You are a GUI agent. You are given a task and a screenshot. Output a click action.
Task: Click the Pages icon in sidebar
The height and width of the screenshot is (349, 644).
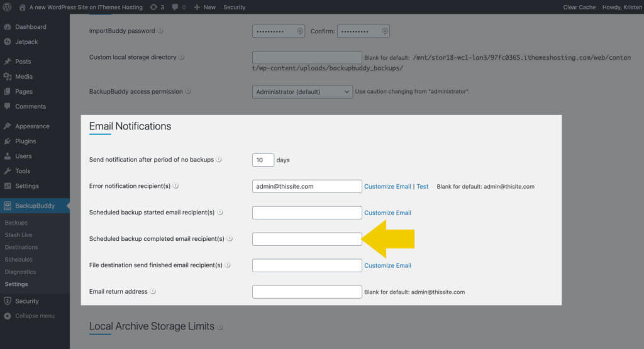tap(8, 91)
